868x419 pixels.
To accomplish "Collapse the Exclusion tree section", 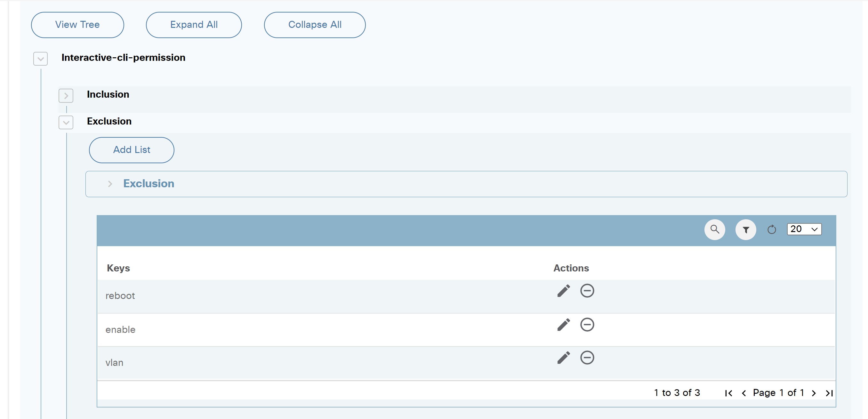I will pos(66,122).
